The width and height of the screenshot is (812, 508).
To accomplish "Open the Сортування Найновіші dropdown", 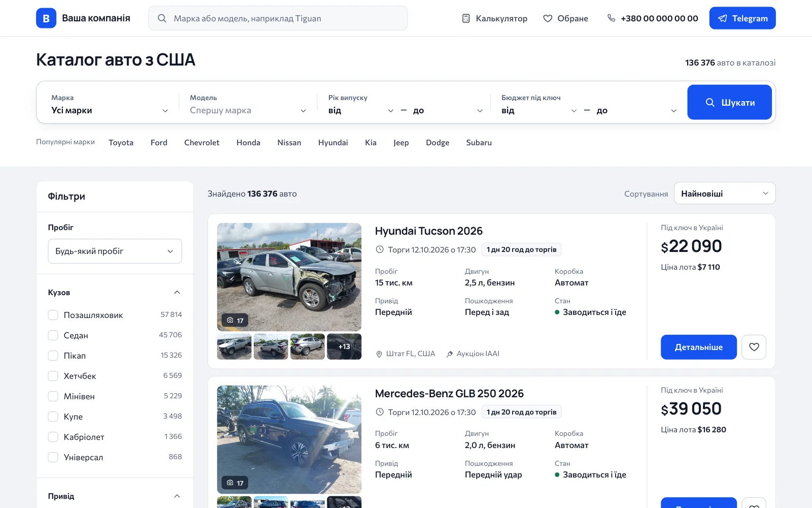I will point(725,194).
